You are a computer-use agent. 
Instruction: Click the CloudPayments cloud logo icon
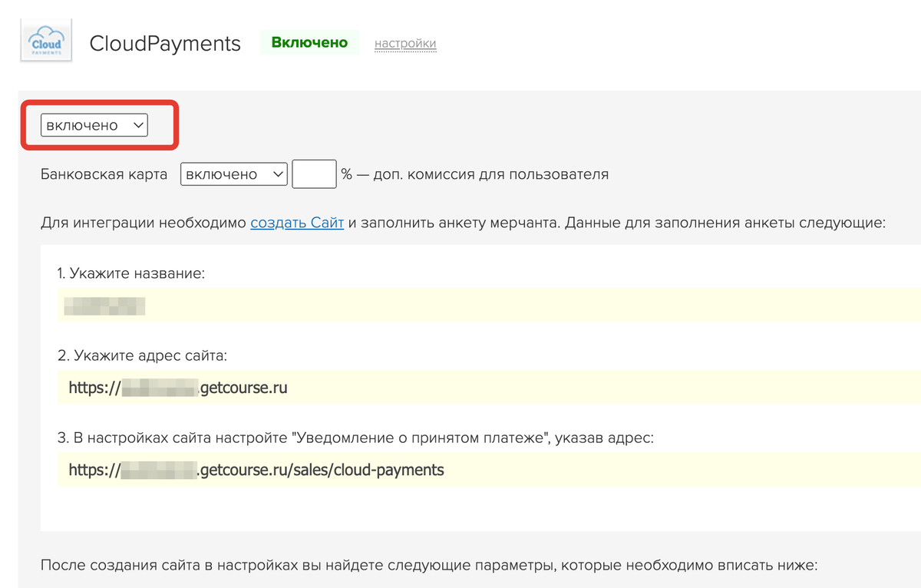click(x=45, y=41)
